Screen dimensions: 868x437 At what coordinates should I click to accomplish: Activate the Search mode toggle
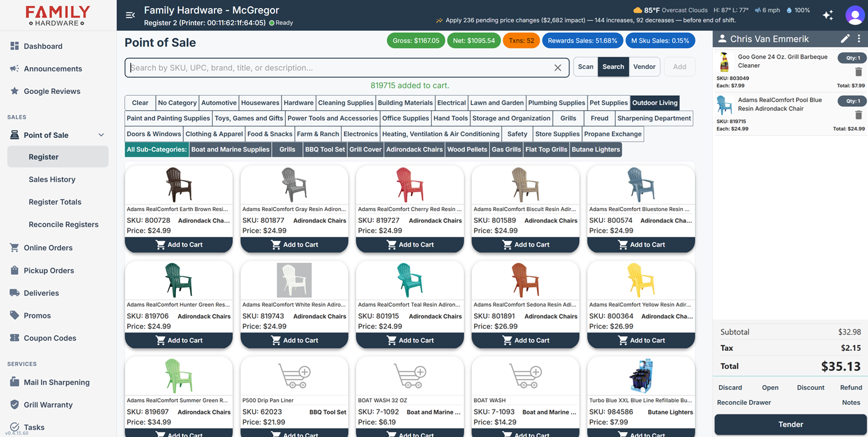(613, 67)
